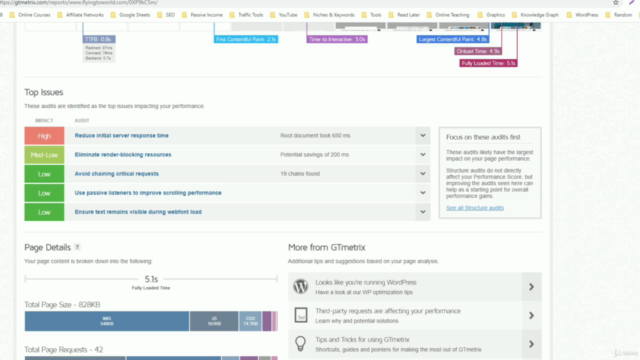Expand the Reduce initial server response row
This screenshot has height=360, width=640.
click(423, 136)
